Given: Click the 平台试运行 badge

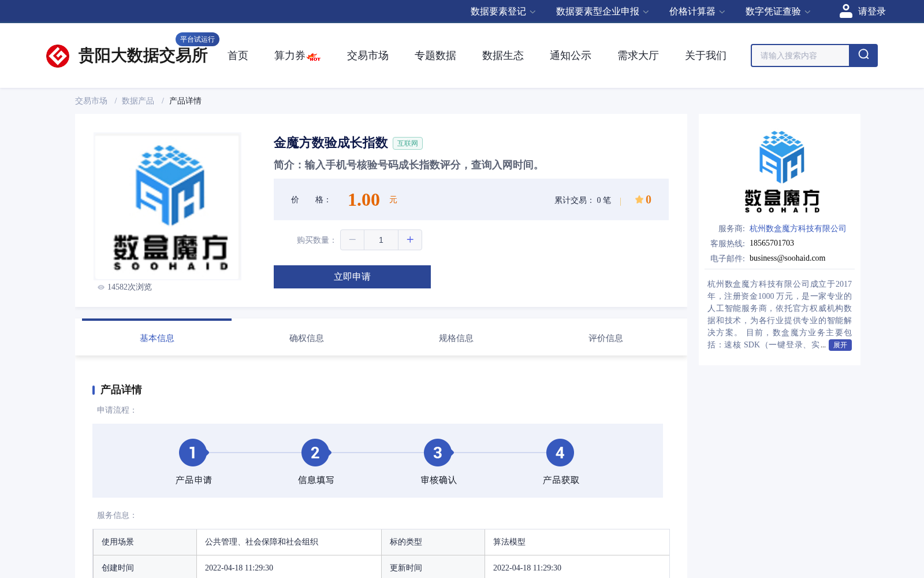Looking at the screenshot, I should tap(198, 39).
